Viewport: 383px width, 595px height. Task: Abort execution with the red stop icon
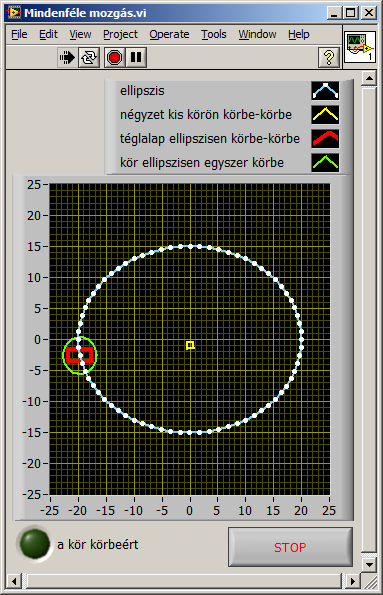click(114, 58)
